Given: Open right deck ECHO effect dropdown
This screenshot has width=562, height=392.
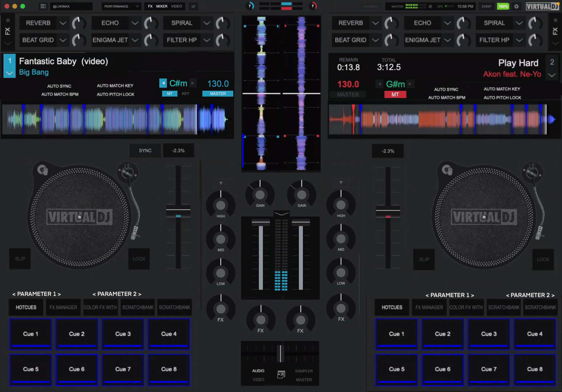Looking at the screenshot, I should 448,23.
